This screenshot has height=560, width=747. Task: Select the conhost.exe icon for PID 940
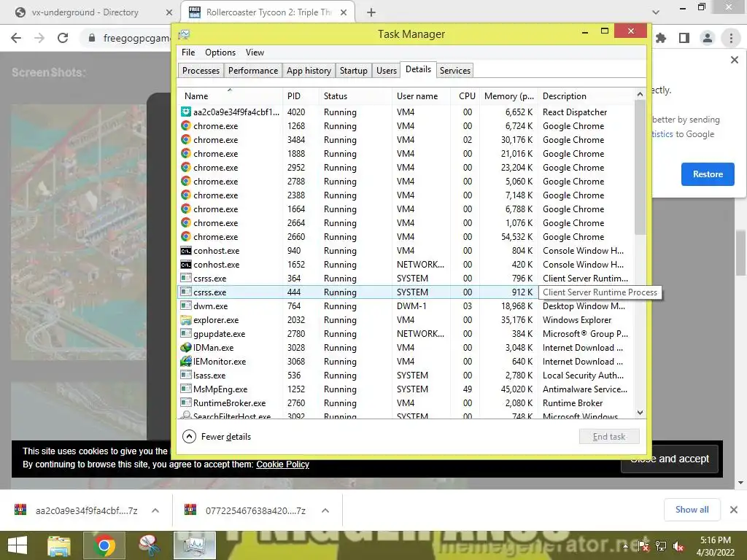186,251
